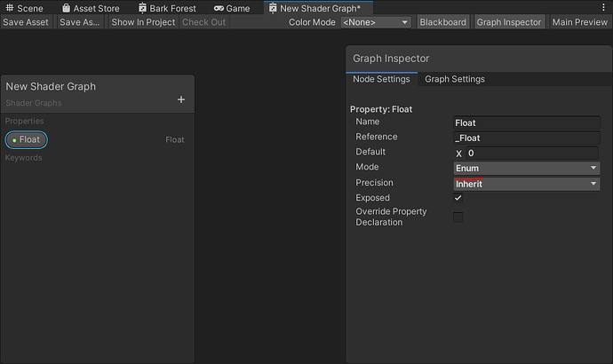Image resolution: width=613 pixels, height=364 pixels.
Task: Click the Reference field containing _Float
Action: tap(526, 138)
